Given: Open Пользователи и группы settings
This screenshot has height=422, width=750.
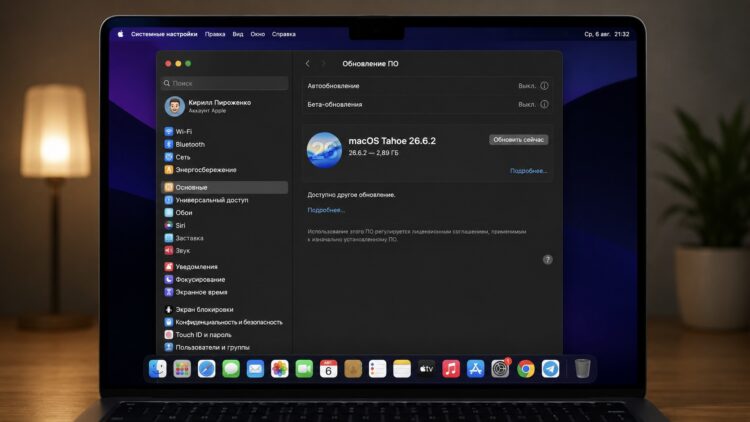Looking at the screenshot, I should (225, 347).
